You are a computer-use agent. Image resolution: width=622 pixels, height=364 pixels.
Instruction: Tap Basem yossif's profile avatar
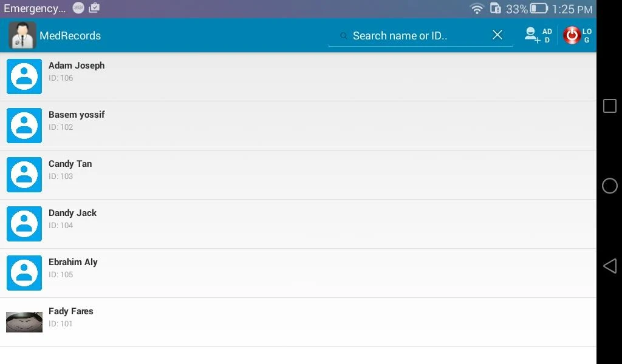point(24,126)
